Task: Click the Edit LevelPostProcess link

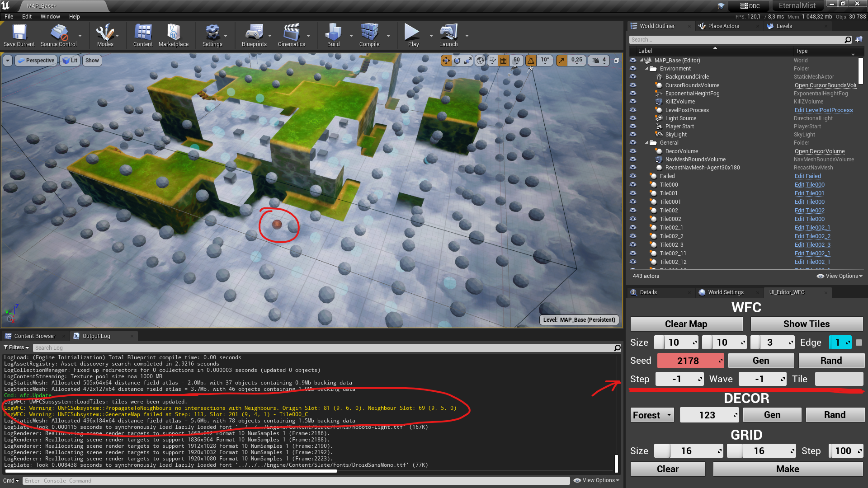Action: point(823,110)
